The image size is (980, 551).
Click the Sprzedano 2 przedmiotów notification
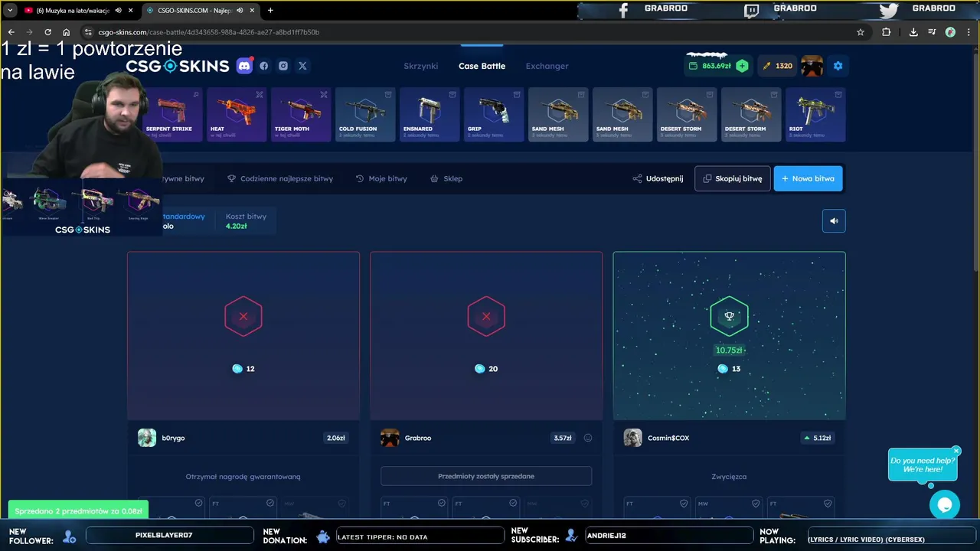(x=78, y=510)
